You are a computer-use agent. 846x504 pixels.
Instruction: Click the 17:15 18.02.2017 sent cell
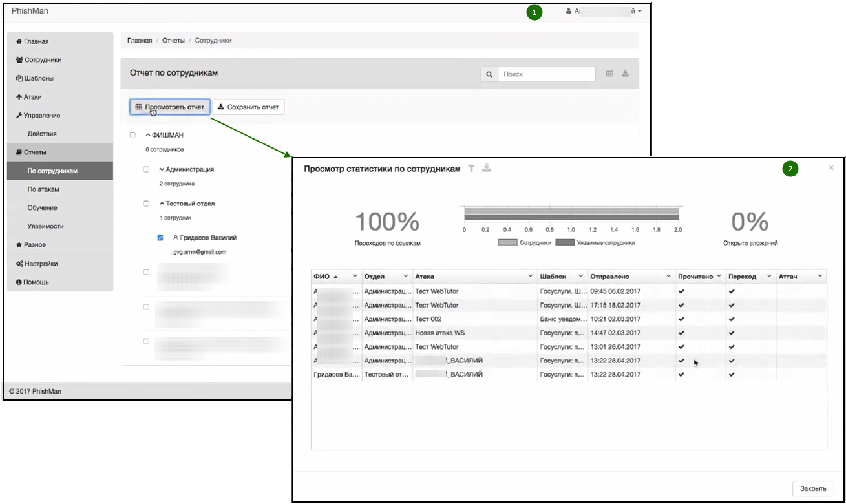631,305
